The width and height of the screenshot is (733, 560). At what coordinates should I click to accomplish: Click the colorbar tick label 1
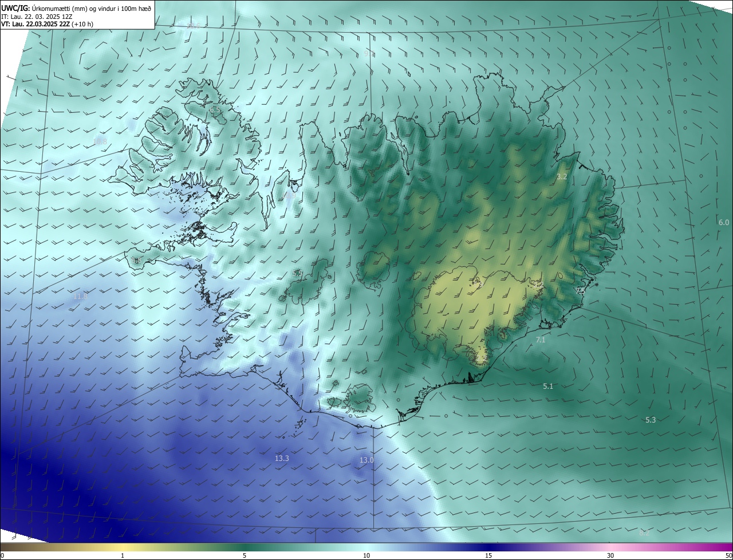(123, 555)
